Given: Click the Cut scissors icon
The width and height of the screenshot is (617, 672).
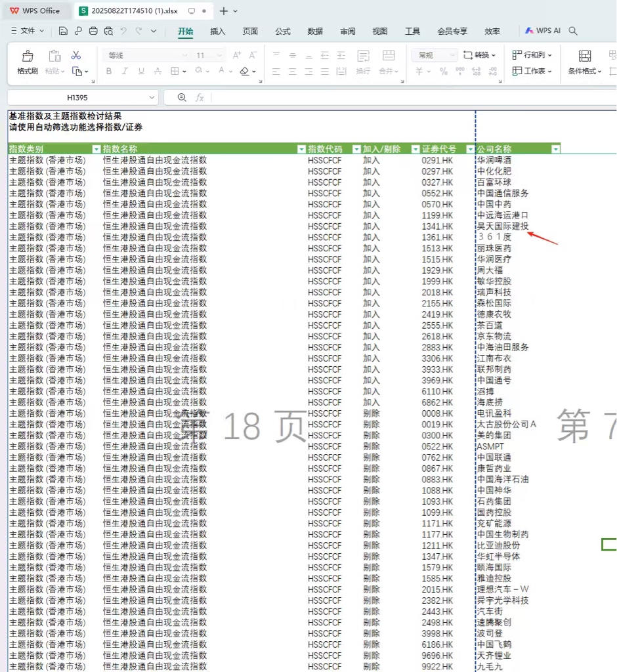Looking at the screenshot, I should tap(76, 55).
